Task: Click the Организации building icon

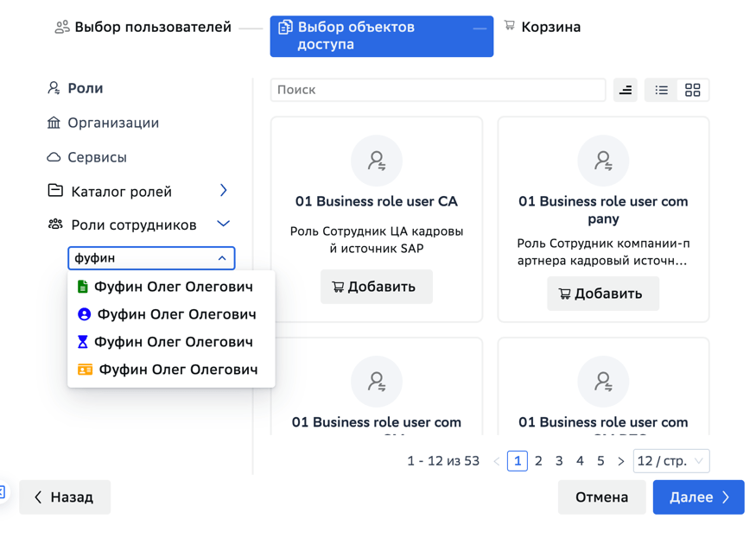Action: [x=54, y=123]
